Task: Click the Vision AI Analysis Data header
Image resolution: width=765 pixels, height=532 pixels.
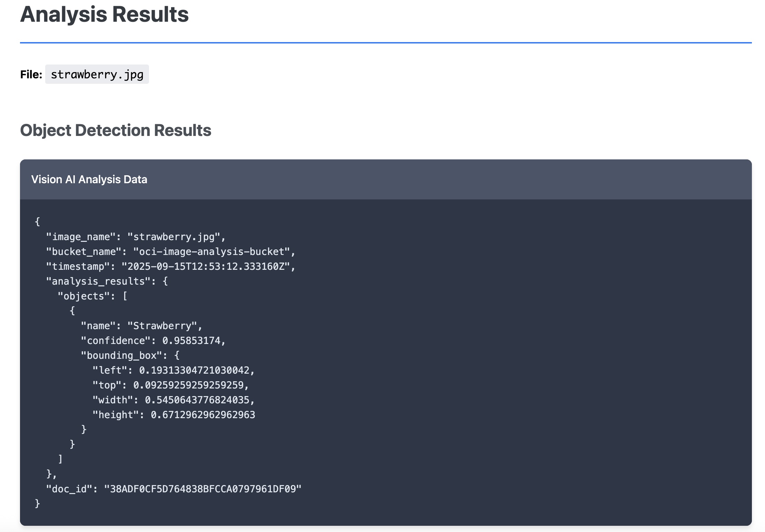Action: click(89, 179)
